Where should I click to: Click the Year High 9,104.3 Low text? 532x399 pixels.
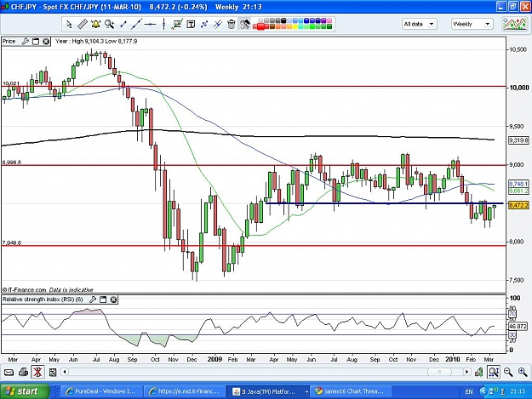(x=96, y=41)
